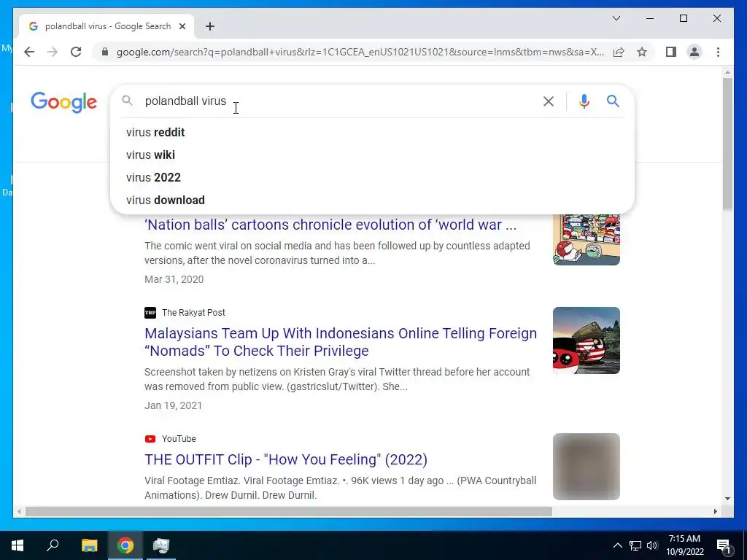Expand the tab search chevron
Screen dimensions: 747x560
coord(616,18)
